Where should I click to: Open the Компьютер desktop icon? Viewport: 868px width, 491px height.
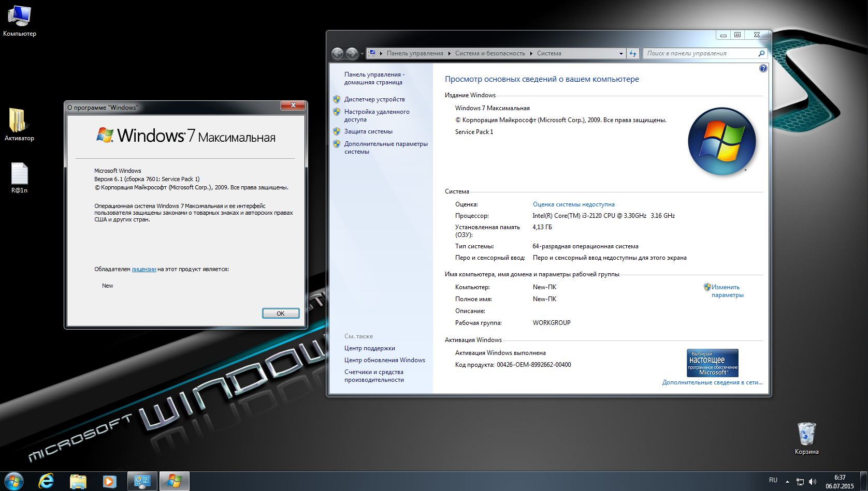[20, 21]
